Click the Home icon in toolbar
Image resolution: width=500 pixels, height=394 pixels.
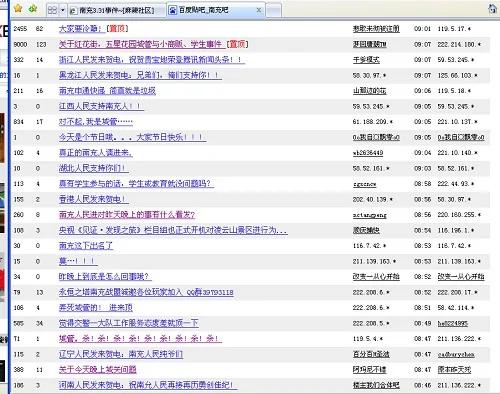pyautogui.click(x=493, y=9)
